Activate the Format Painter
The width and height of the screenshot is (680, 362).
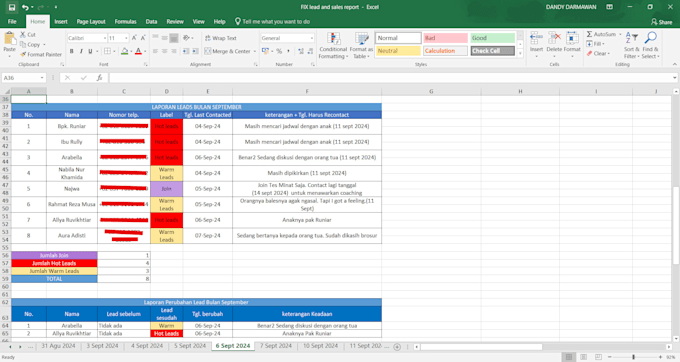point(41,54)
